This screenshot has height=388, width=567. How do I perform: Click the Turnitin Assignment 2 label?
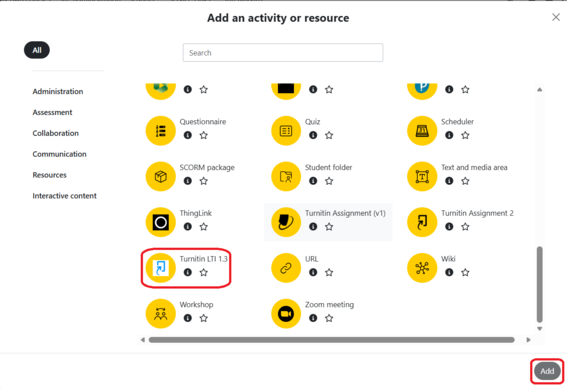tap(477, 213)
